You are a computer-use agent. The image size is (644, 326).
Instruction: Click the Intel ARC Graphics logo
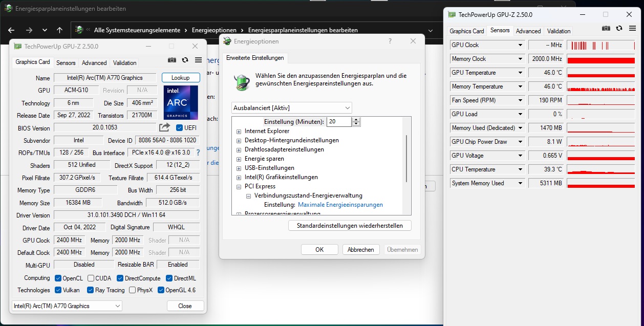point(181,102)
